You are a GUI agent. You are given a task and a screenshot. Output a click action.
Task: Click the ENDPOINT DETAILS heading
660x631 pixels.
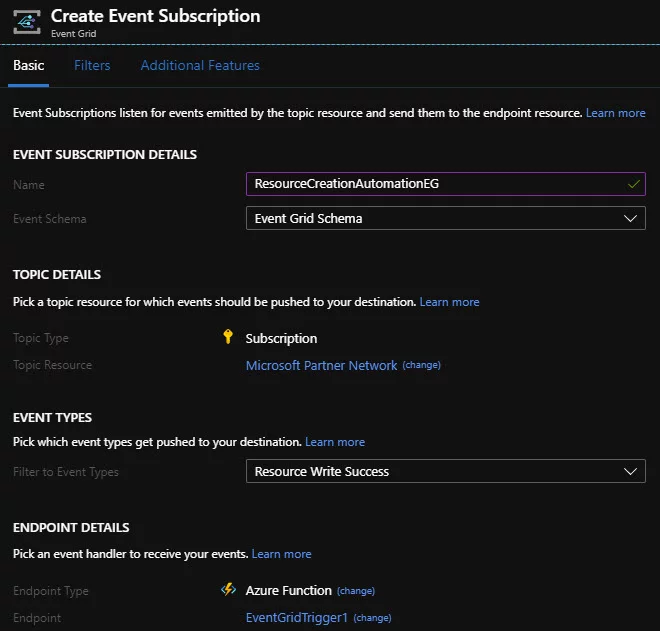(71, 528)
